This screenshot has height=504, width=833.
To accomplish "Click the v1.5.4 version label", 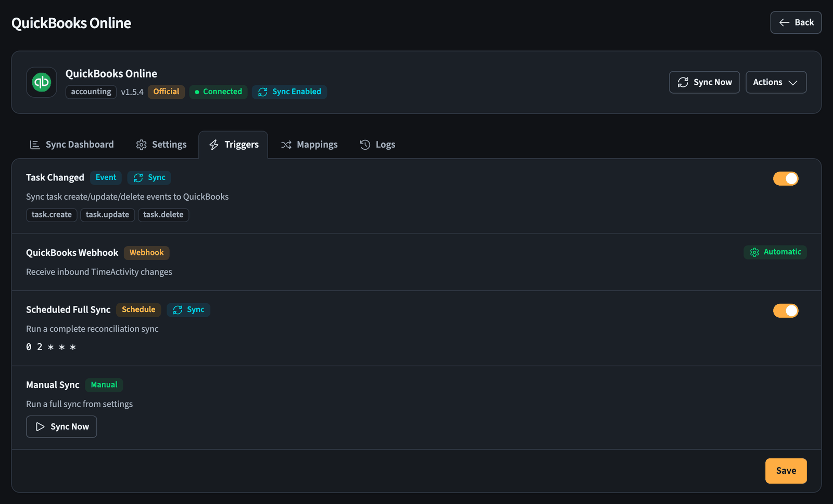I will [x=132, y=92].
